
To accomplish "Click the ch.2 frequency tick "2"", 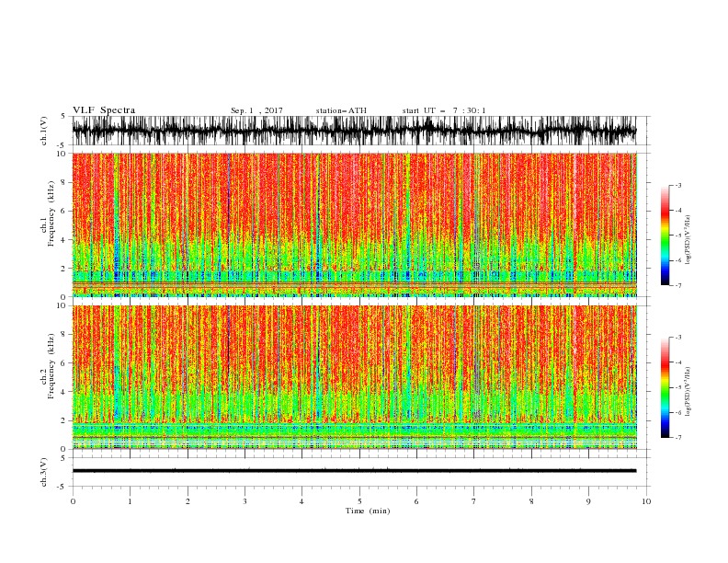I will pos(63,420).
